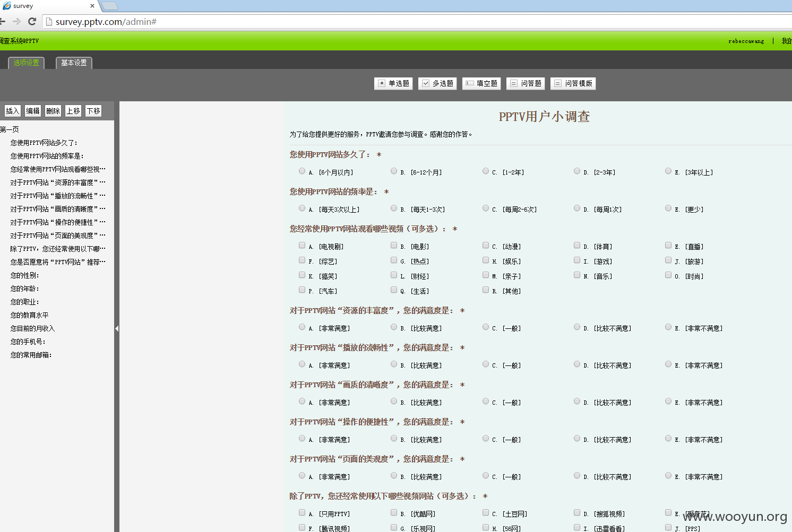
Task: Add a 填空题 fill-in-blank question
Action: click(481, 83)
